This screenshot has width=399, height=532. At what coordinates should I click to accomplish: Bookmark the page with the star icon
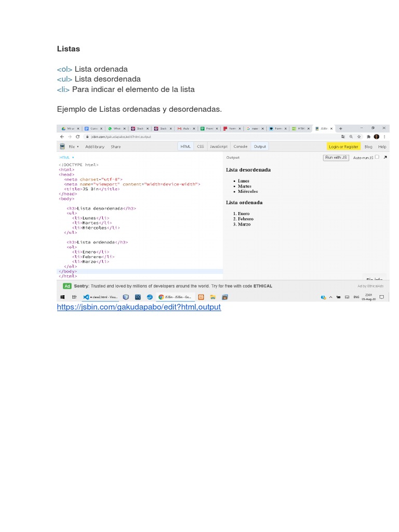(359, 137)
